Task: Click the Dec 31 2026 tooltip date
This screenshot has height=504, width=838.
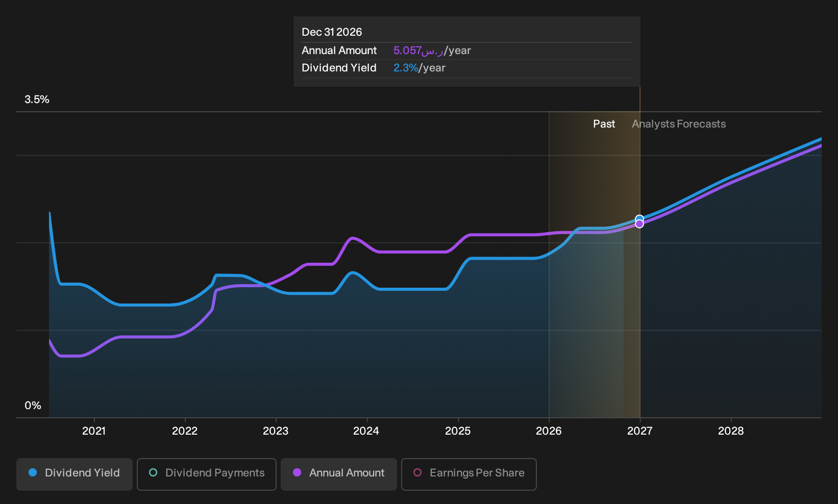Action: [x=332, y=32]
